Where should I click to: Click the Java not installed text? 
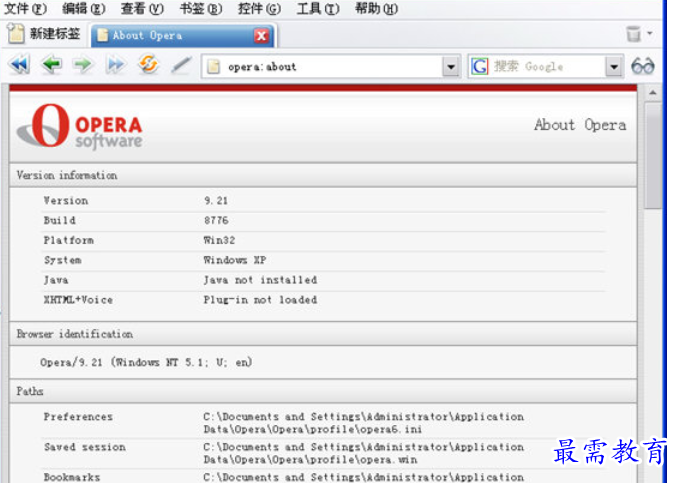260,280
